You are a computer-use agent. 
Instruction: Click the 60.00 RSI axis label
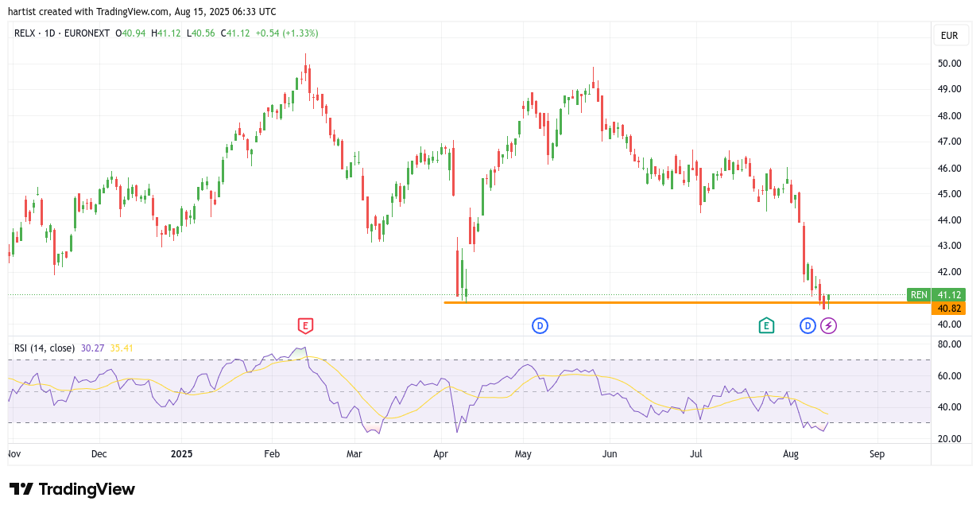coord(950,375)
